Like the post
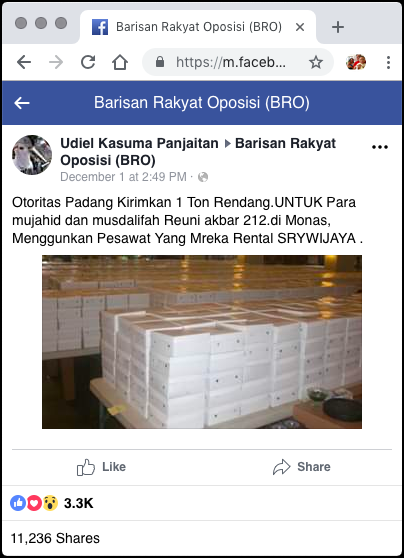404x558 pixels. 101,467
